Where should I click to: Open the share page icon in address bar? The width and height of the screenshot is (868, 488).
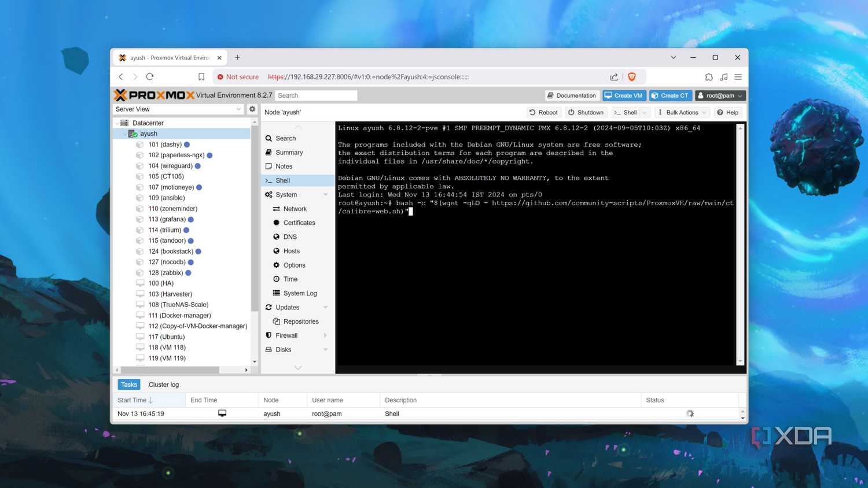point(614,76)
